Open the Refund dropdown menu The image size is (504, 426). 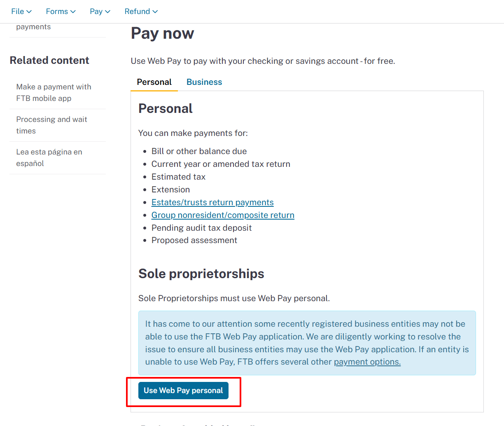tap(141, 12)
